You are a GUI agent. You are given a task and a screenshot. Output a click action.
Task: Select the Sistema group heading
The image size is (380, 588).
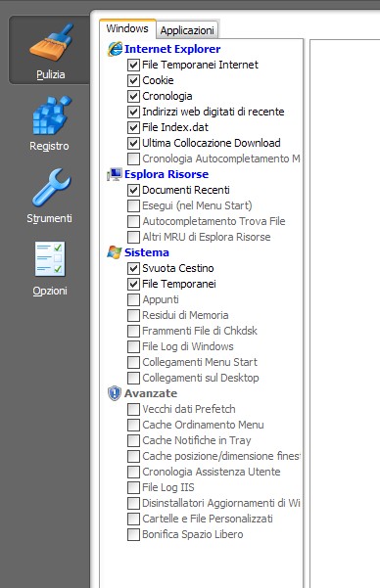pyautogui.click(x=147, y=252)
